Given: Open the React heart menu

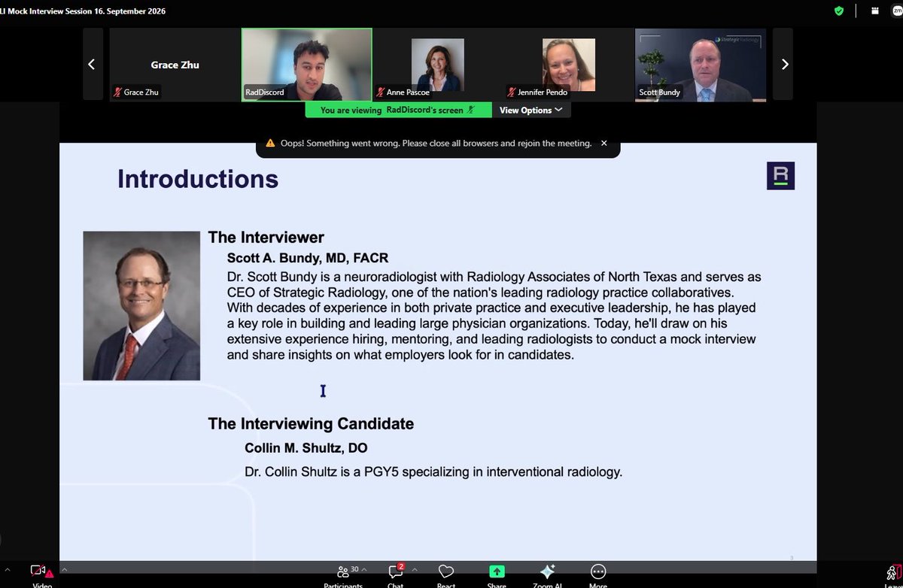Looking at the screenshot, I should tap(446, 575).
